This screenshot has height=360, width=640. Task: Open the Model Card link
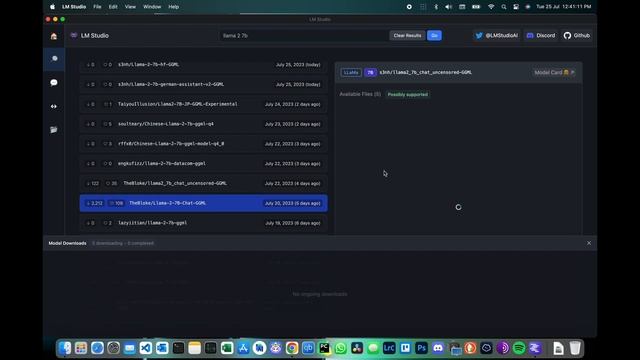(554, 72)
